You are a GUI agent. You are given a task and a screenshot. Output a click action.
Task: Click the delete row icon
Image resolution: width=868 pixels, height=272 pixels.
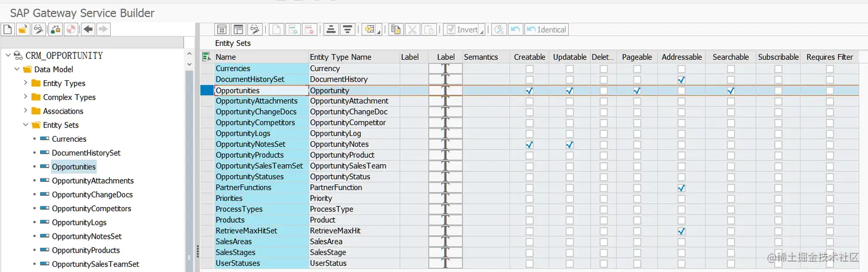tap(309, 29)
